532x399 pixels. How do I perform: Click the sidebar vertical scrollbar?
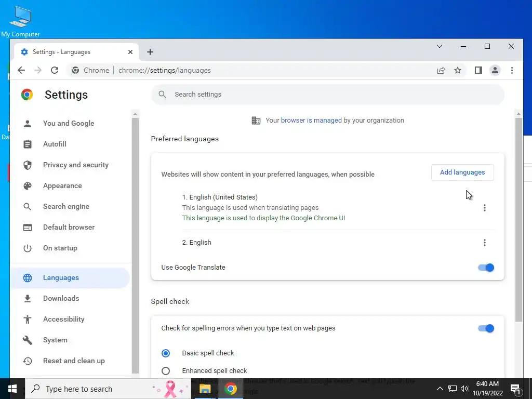tap(135, 246)
